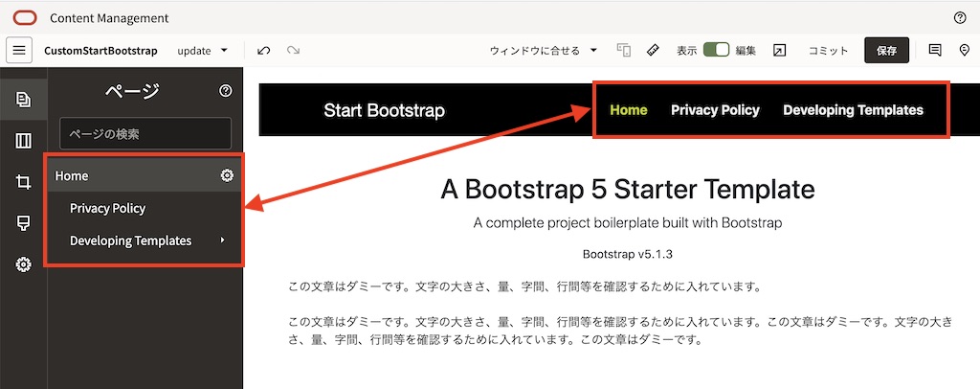Open the comments speech bubble icon
980x389 pixels.
[935, 50]
